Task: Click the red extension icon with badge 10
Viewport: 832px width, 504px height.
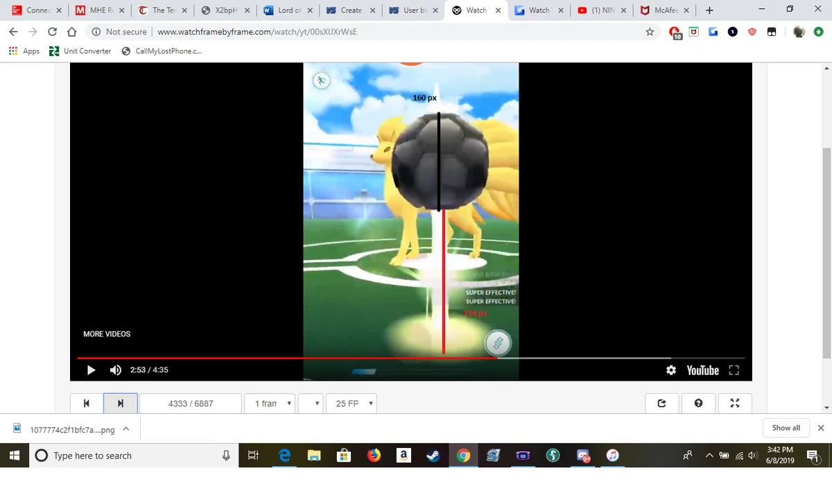Action: pos(675,33)
